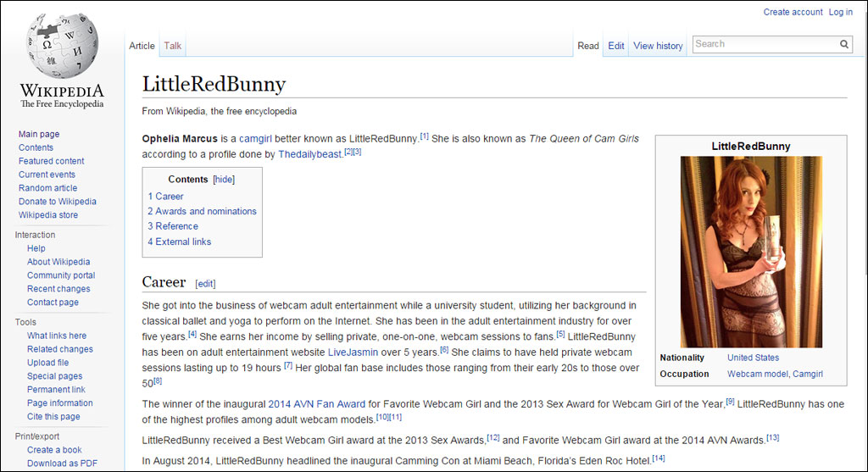The height and width of the screenshot is (472, 868).
Task: Select the Edit tab
Action: click(616, 46)
